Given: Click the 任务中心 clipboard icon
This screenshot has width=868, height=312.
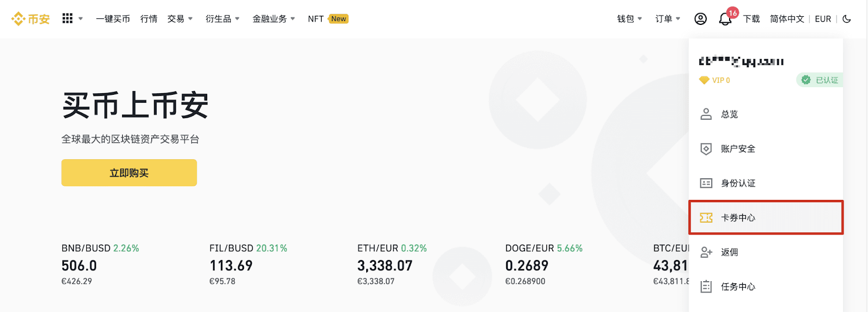Looking at the screenshot, I should click(x=706, y=287).
